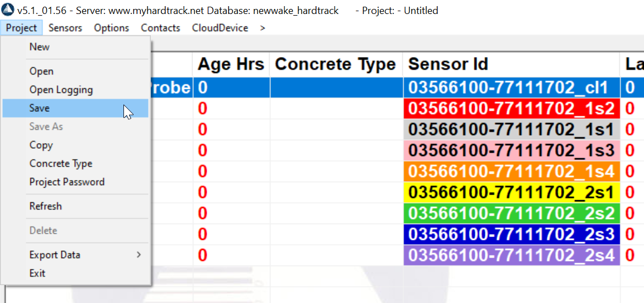Choose Refresh from the Project menu

[x=75, y=206]
